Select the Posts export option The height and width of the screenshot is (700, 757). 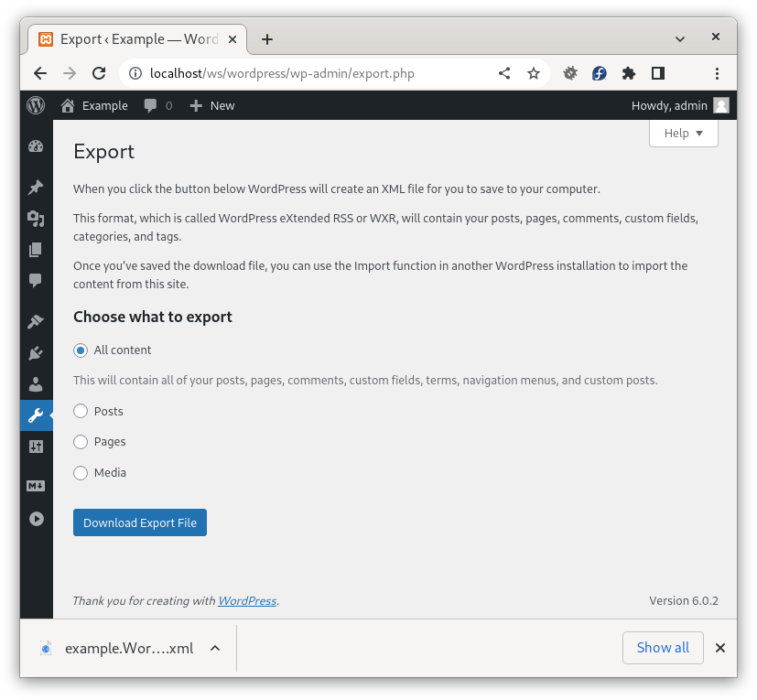(81, 412)
